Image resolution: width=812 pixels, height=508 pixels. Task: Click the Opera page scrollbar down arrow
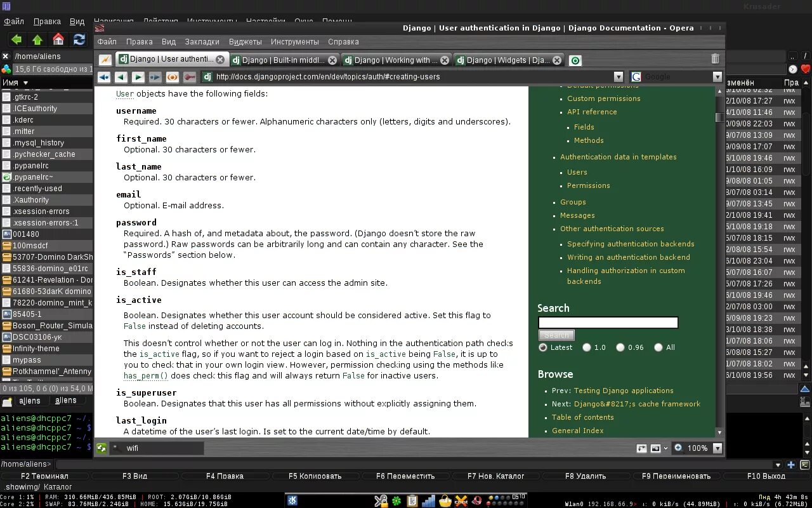pyautogui.click(x=719, y=432)
